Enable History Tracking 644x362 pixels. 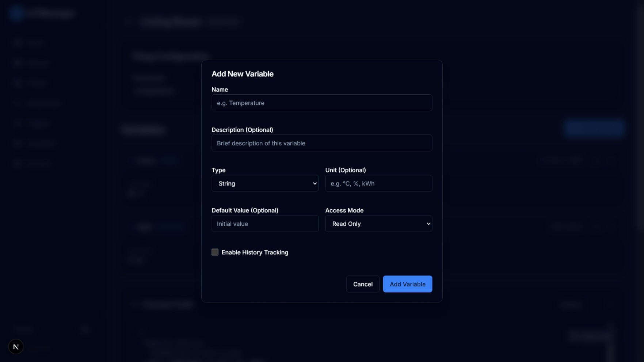[x=215, y=252]
